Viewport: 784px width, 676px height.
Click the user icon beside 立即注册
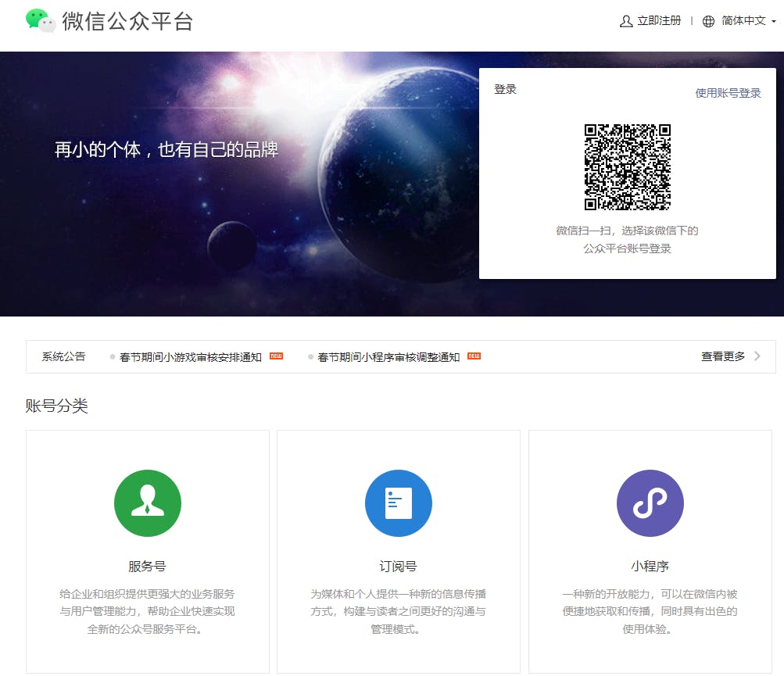point(626,21)
